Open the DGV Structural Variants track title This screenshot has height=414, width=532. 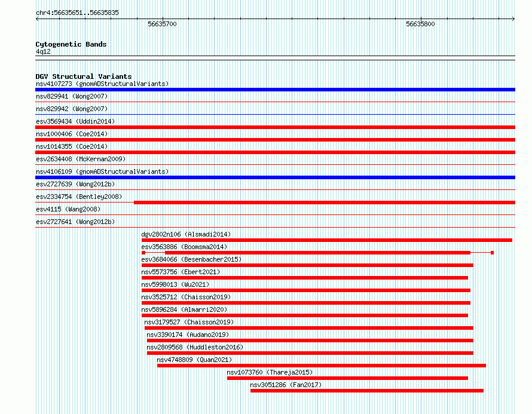(84, 76)
